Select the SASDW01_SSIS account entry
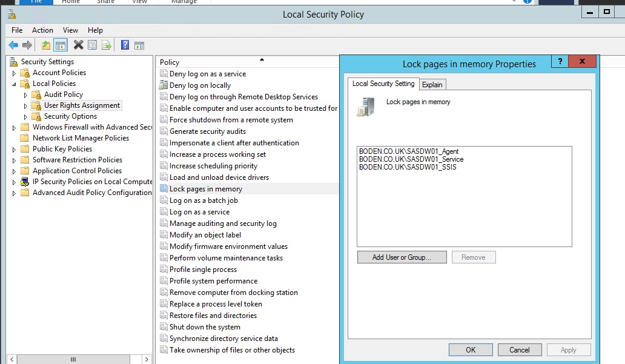 click(408, 167)
